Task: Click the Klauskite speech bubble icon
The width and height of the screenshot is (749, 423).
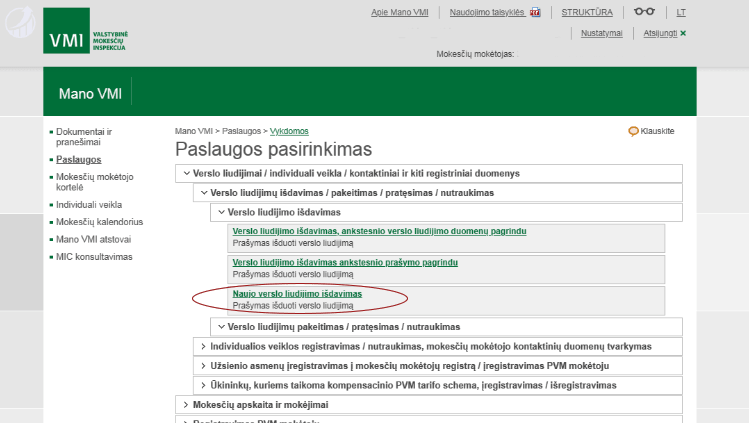Action: (x=633, y=131)
